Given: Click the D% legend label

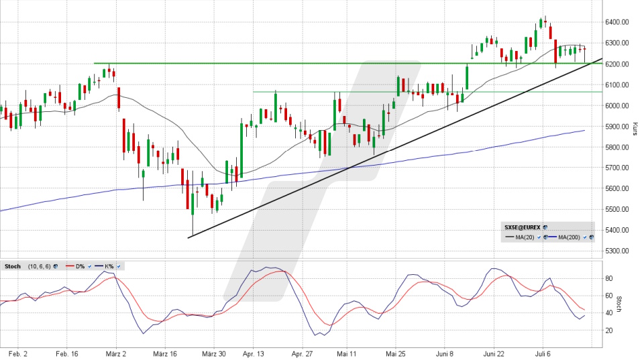Looking at the screenshot, I should pyautogui.click(x=80, y=266).
